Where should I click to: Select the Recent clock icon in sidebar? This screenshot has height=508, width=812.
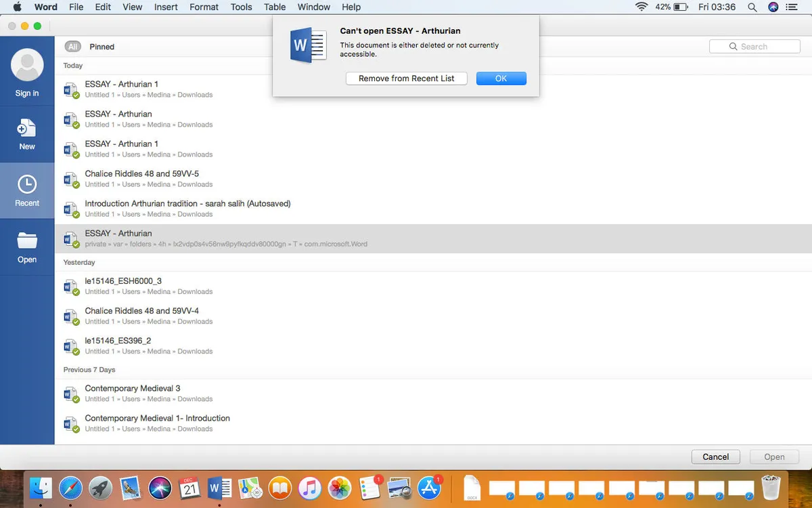tap(27, 184)
